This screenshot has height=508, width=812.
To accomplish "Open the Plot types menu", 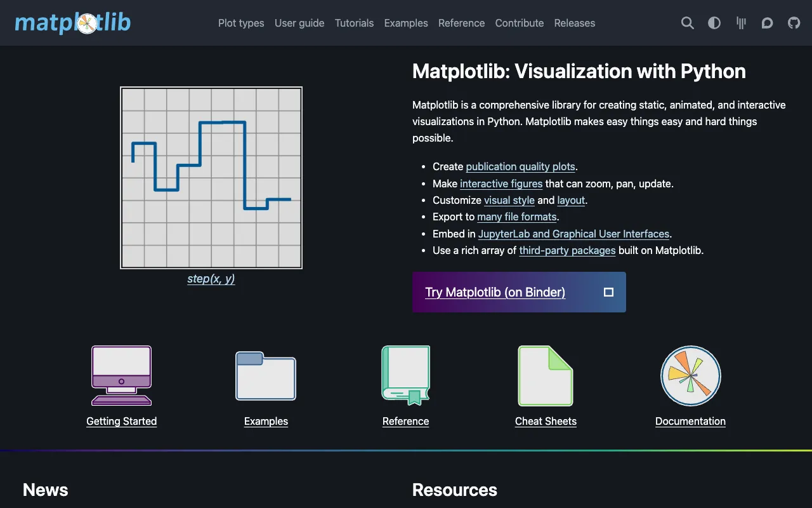I will [241, 23].
